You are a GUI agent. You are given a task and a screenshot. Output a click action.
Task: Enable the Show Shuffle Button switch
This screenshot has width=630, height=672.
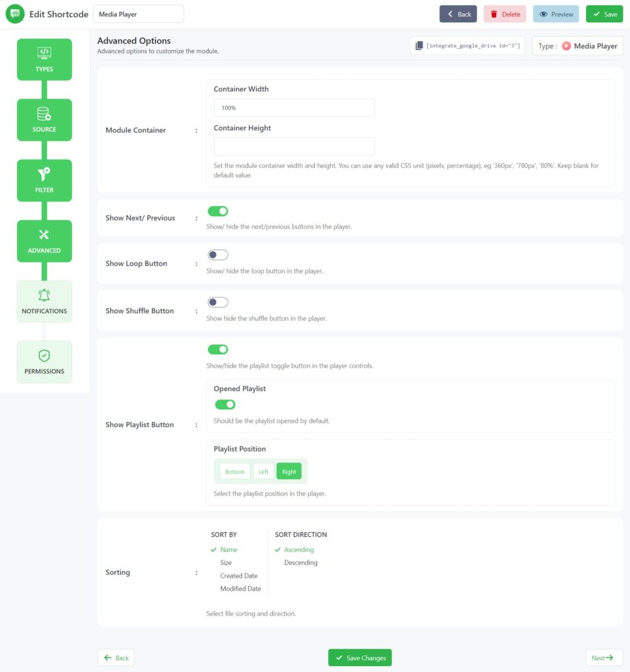(218, 303)
